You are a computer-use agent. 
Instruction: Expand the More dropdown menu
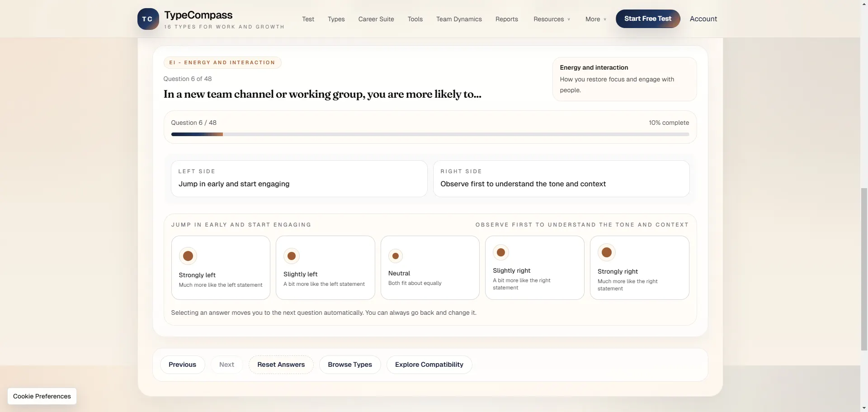pyautogui.click(x=595, y=19)
